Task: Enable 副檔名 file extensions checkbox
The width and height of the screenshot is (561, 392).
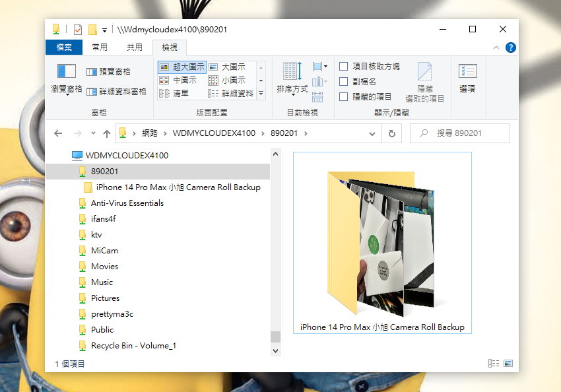Action: point(343,82)
